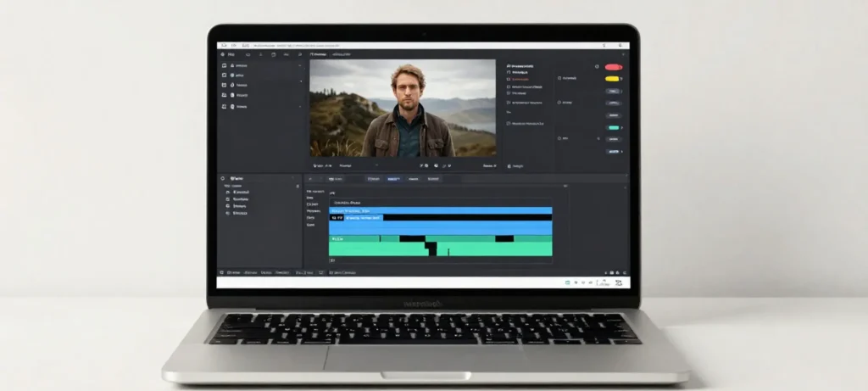Click the icon beside the properties panel heading
Image resolution: width=868 pixels, height=391 pixels.
pos(509,65)
